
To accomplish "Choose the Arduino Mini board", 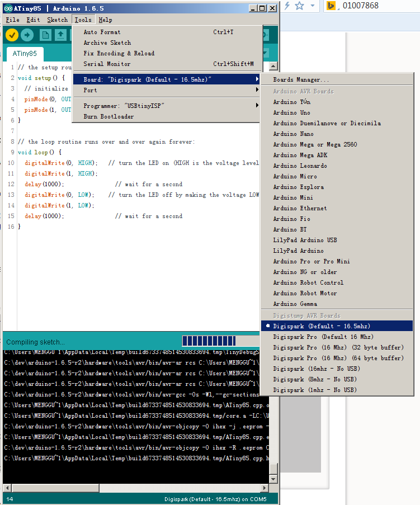I will pos(337,197).
